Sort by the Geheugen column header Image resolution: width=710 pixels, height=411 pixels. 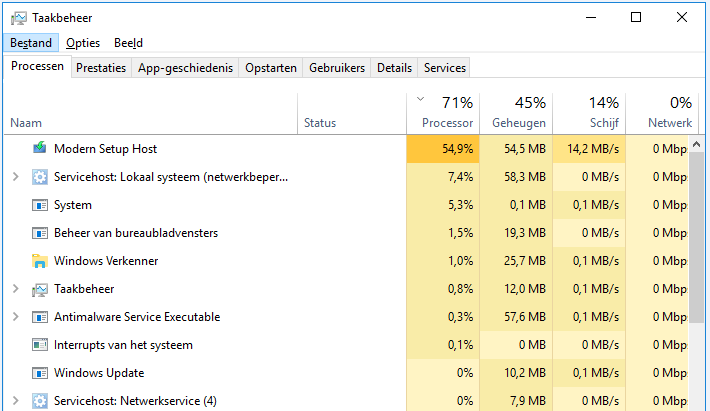click(518, 112)
